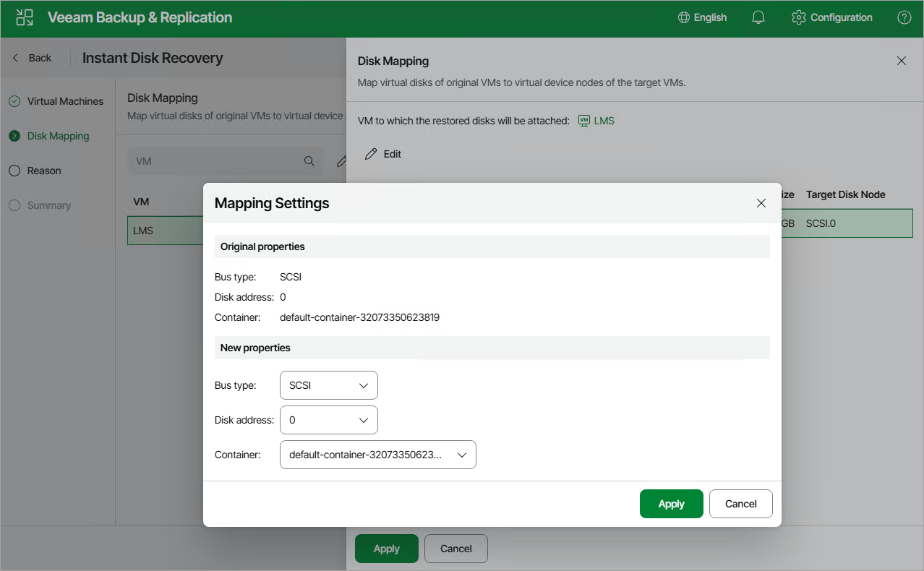Click the Veeam logo icon in header

pyautogui.click(x=25, y=17)
